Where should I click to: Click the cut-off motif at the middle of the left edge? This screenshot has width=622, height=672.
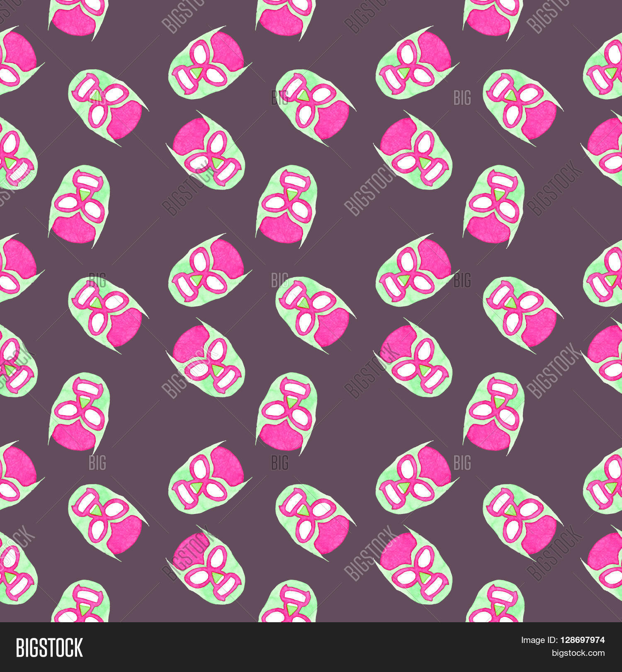point(17,361)
